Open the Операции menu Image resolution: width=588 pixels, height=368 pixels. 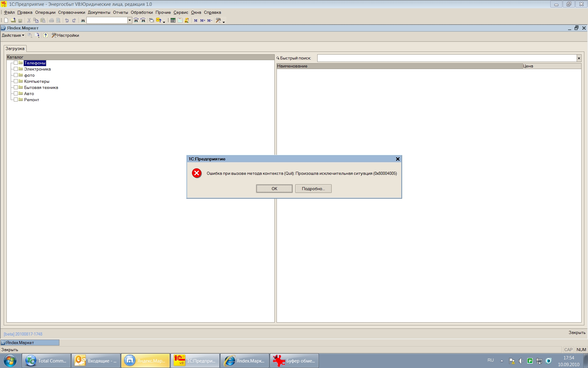click(x=45, y=13)
